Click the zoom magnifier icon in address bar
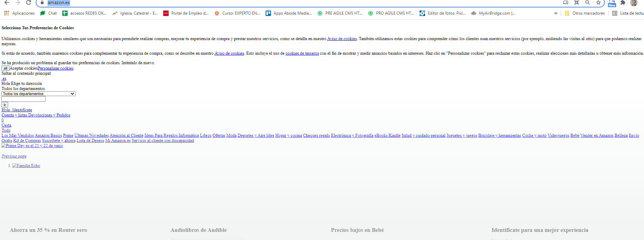 coord(587,3)
